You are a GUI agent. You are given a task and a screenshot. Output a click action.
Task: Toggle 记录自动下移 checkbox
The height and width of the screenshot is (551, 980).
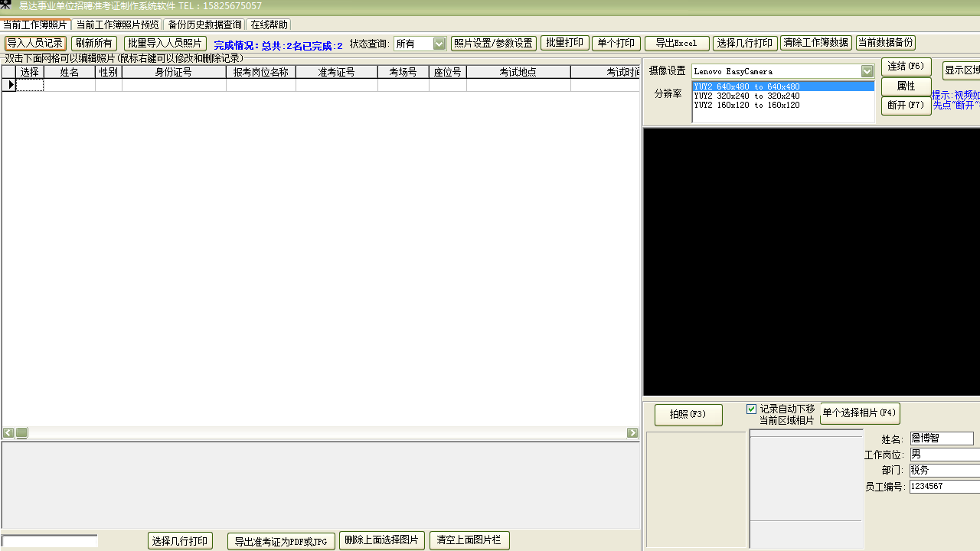pos(752,409)
